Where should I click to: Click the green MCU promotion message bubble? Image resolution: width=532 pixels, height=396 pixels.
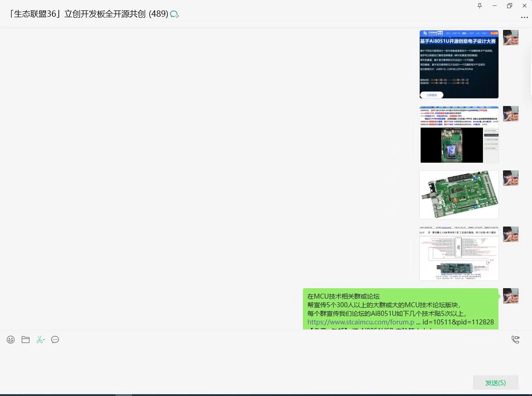pos(401,309)
